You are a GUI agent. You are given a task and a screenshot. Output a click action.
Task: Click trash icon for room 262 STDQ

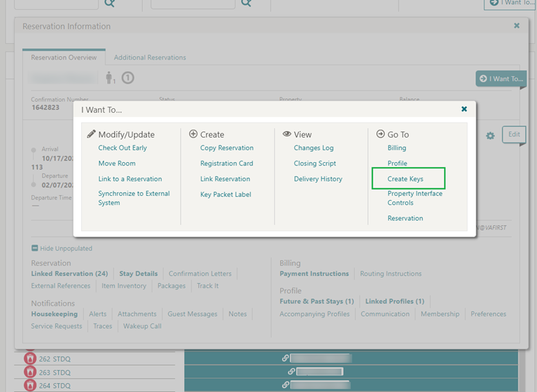tap(30, 359)
